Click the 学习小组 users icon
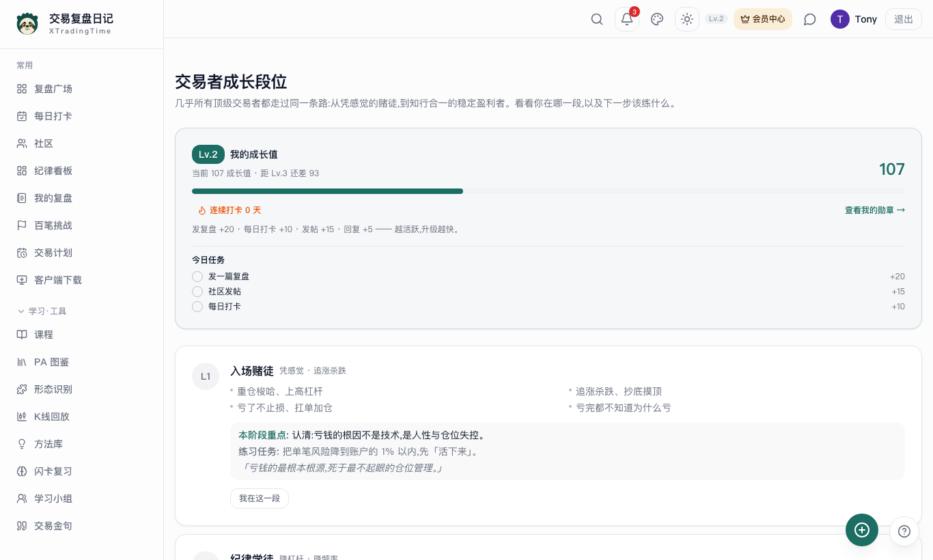The width and height of the screenshot is (933, 560). tap(22, 499)
